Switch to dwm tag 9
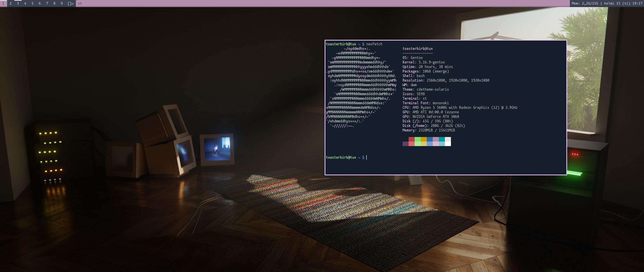The image size is (644, 272). pyautogui.click(x=62, y=3)
